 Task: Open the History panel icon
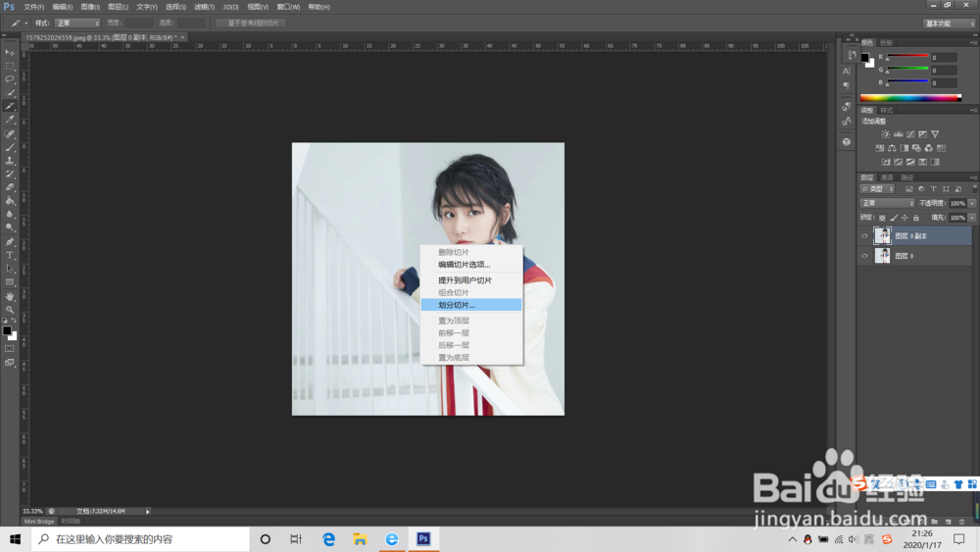851,55
